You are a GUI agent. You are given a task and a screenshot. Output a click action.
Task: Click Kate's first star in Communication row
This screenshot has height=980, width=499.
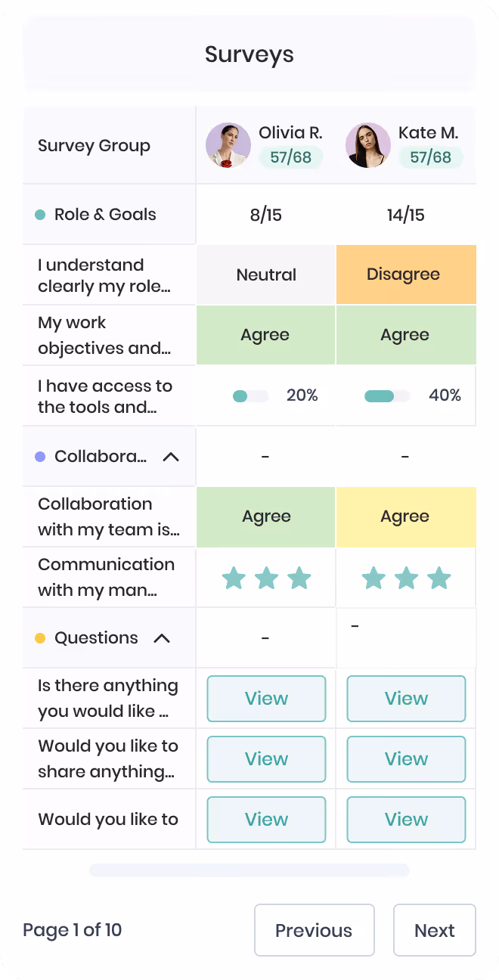point(373,578)
